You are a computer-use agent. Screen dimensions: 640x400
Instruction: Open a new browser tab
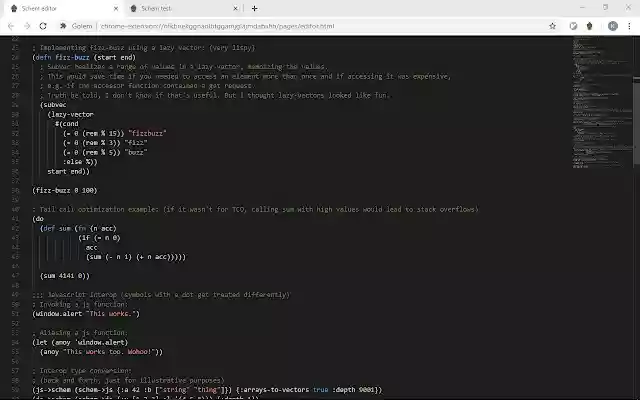pyautogui.click(x=254, y=8)
